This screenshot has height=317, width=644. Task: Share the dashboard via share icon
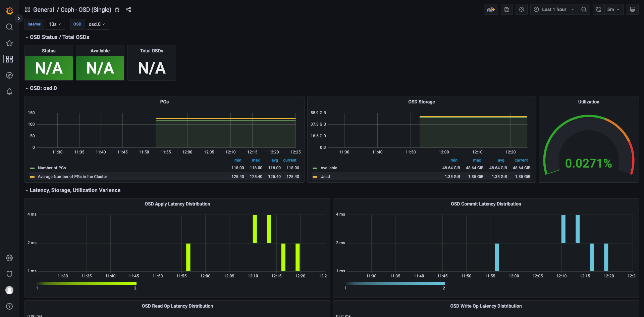point(128,9)
